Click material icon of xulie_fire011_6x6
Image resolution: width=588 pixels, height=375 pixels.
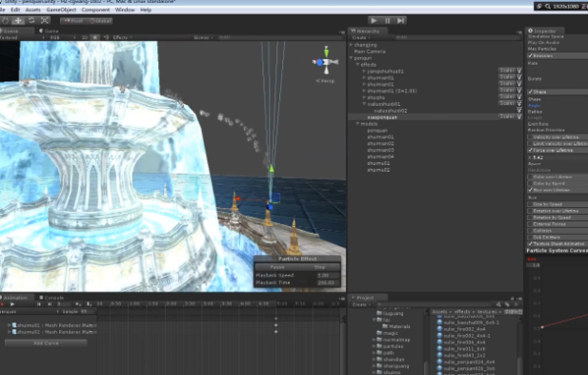(x=439, y=348)
